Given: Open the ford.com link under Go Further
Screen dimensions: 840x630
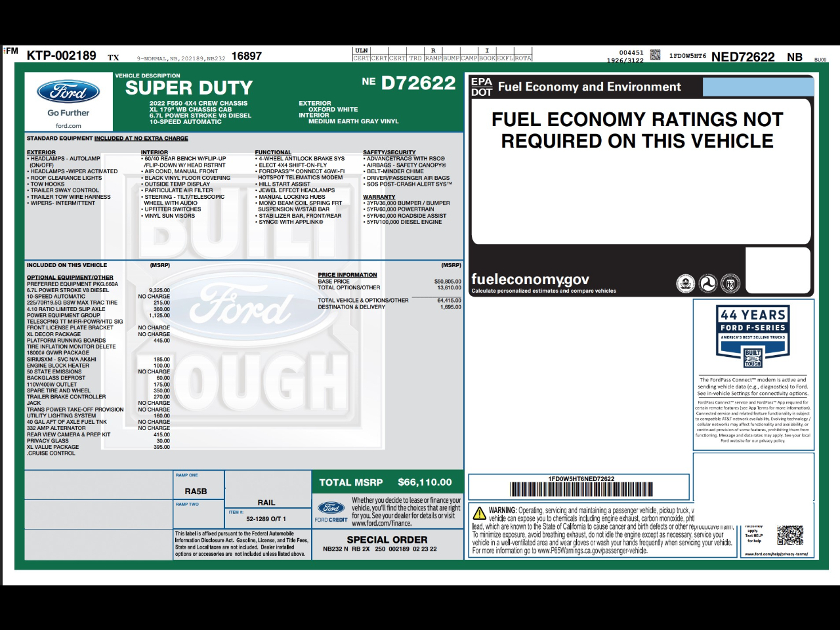Looking at the screenshot, I should coord(68,126).
